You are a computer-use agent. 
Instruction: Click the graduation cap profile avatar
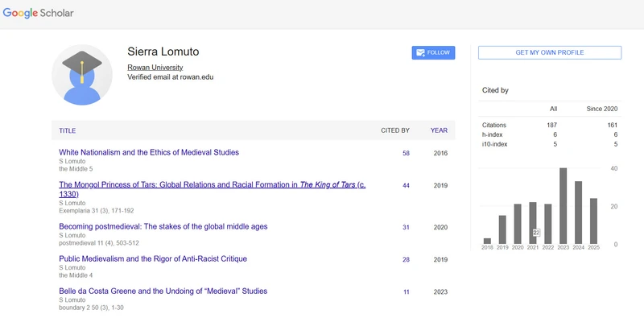click(82, 75)
